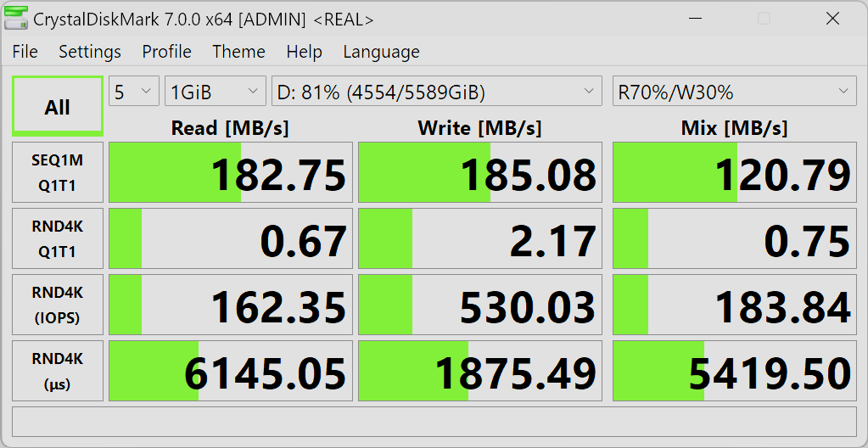Click the IOPS mix value 183.84
This screenshot has width=868, height=448.
coord(735,305)
